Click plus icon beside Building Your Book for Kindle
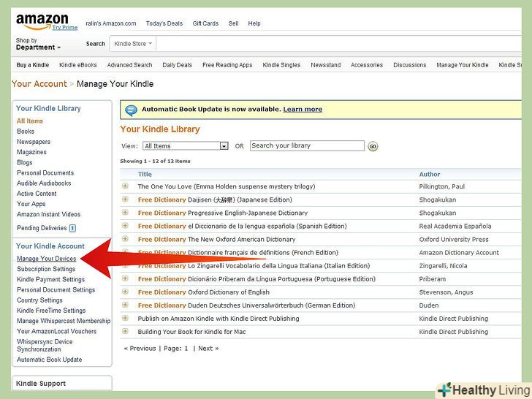This screenshot has width=532, height=399. (126, 332)
